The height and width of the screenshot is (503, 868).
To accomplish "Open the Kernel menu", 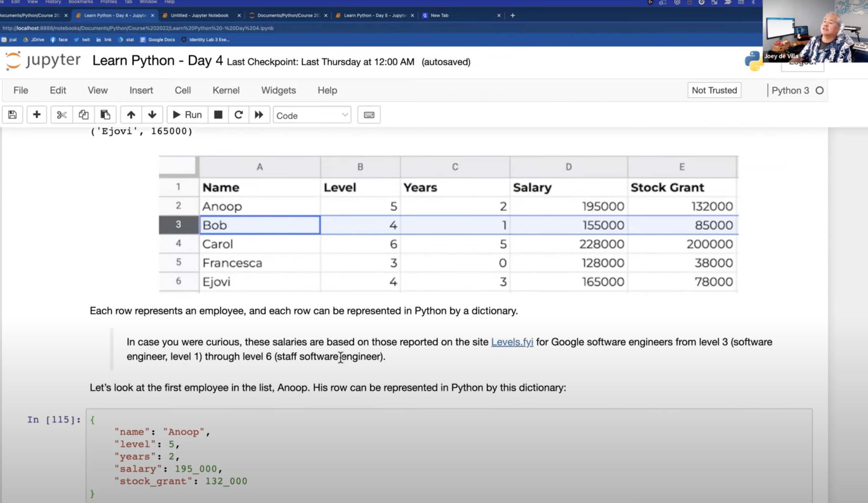I will coord(226,90).
